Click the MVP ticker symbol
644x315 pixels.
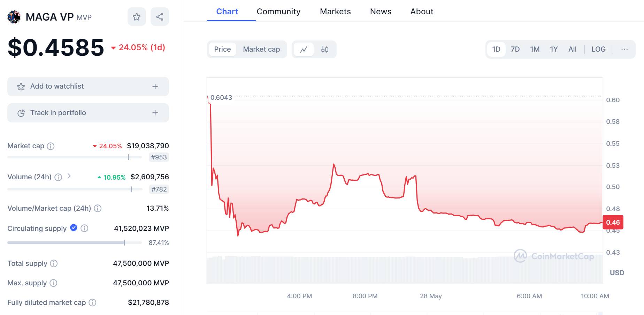(84, 17)
